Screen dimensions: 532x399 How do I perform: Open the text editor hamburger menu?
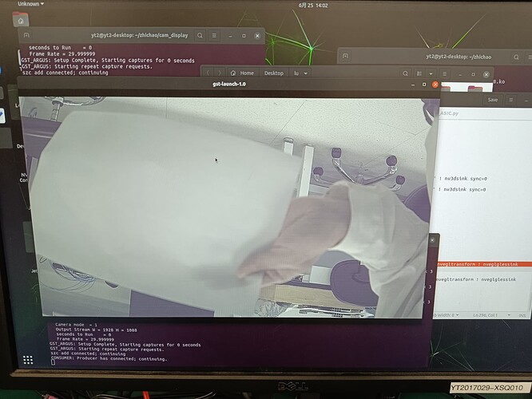[511, 100]
